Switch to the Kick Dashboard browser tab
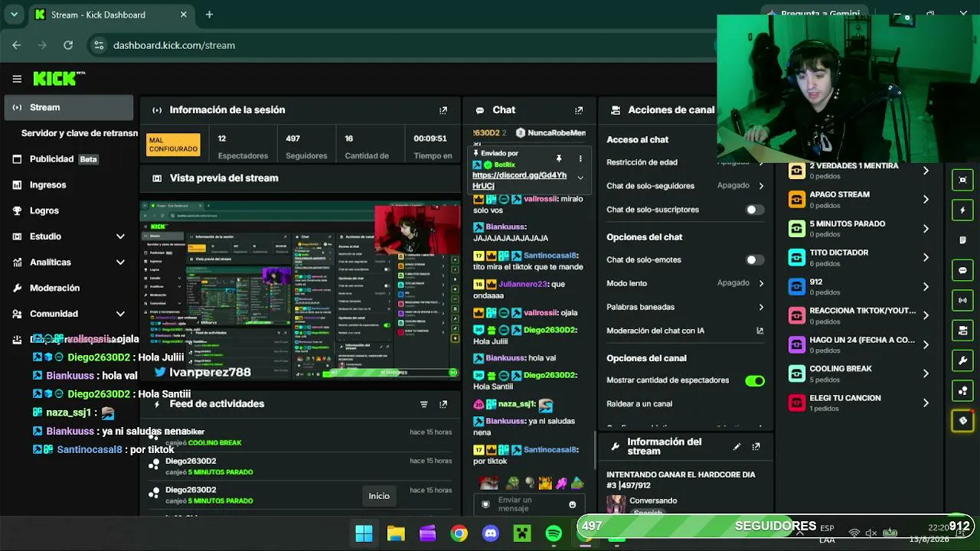This screenshot has width=980, height=551. pos(111,15)
